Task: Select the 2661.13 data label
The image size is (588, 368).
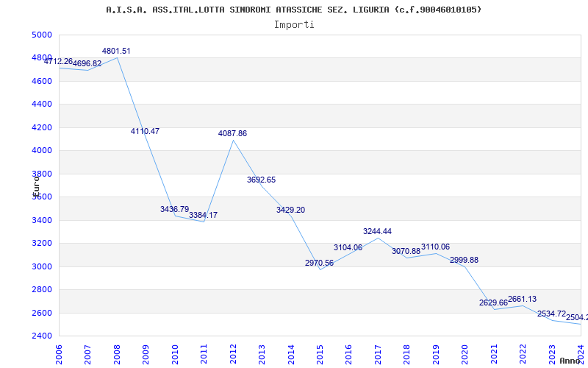Action: click(523, 300)
